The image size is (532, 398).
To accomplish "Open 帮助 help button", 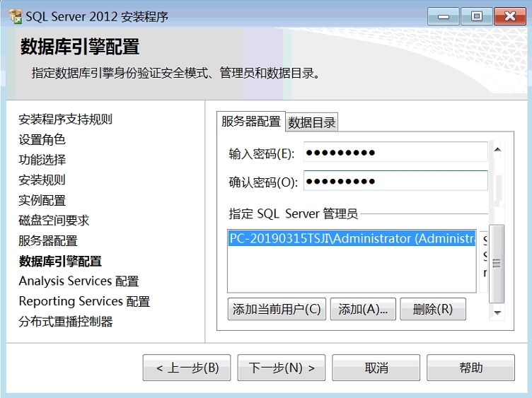I will (x=470, y=368).
